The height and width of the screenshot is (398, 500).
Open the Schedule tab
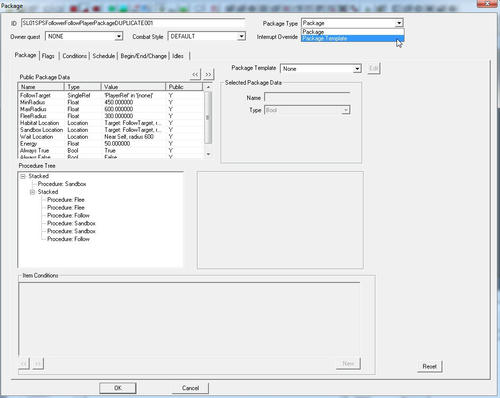104,56
